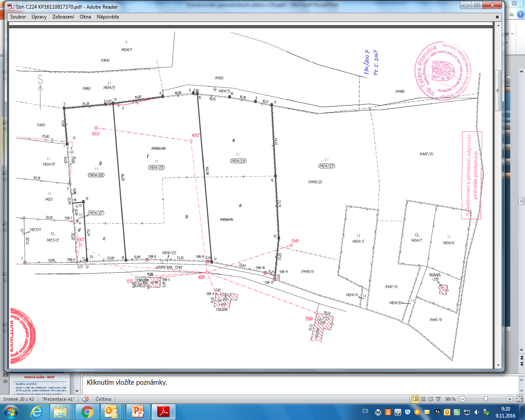This screenshot has height=420, width=525.
Task: Click safely remove hardware tray icon
Action: tap(486, 412)
